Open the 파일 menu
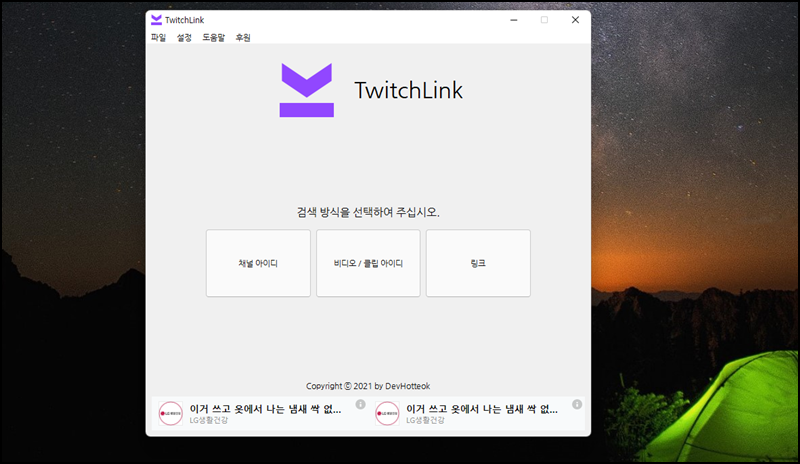Screen dimensions: 800x464 point(159,37)
